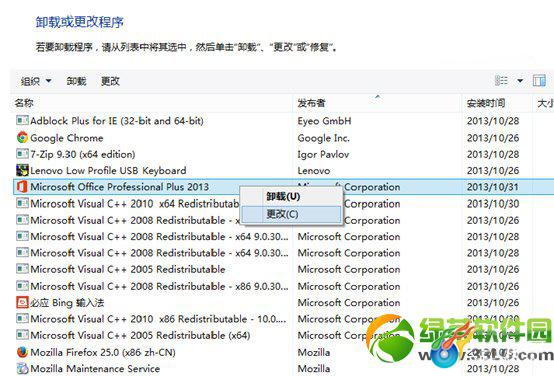554x376 pixels.
Task: Sort by the 名称 column header
Action: [x=24, y=103]
